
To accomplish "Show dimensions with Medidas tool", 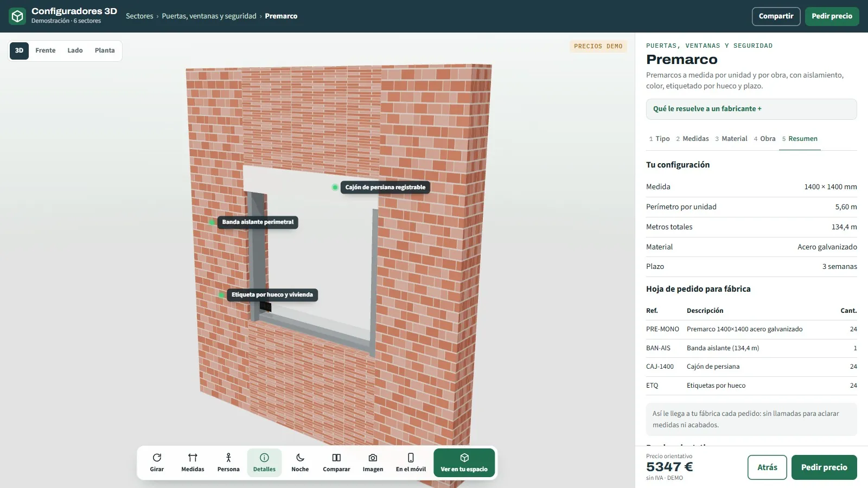I will point(193,463).
